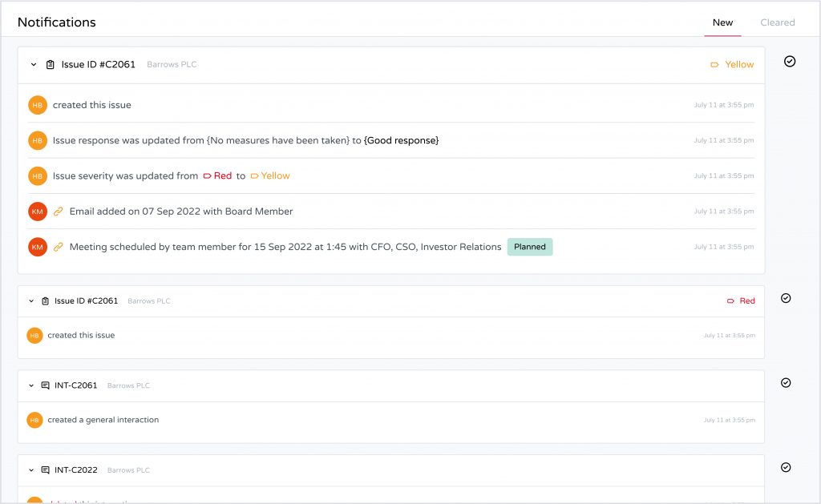Open the link icon on the Email added row
The image size is (821, 504).
58,212
